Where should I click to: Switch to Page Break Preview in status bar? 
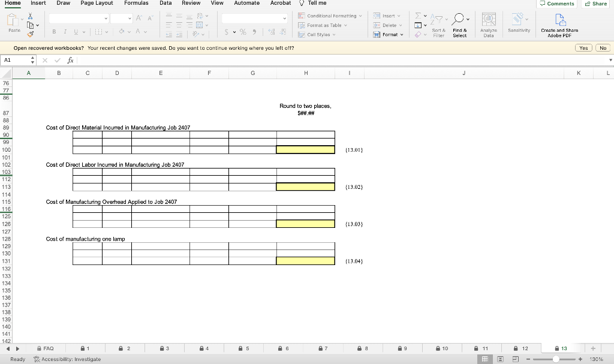tap(515, 359)
